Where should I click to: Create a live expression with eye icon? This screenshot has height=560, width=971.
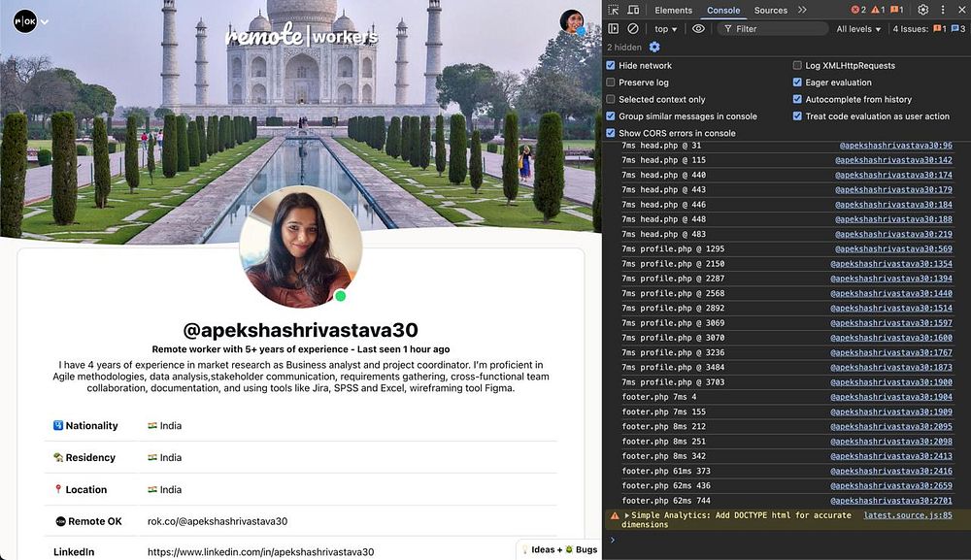[698, 29]
